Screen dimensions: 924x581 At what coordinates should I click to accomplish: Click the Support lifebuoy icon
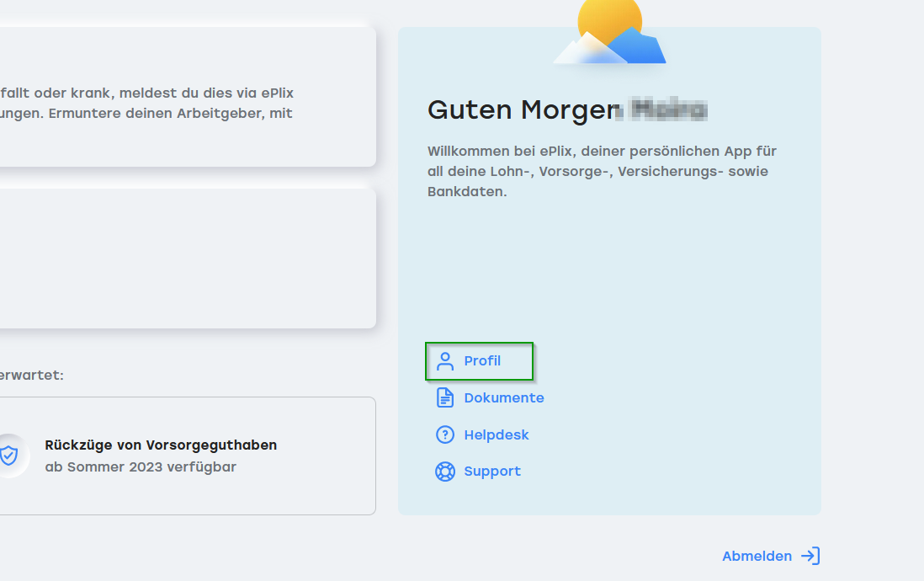445,472
